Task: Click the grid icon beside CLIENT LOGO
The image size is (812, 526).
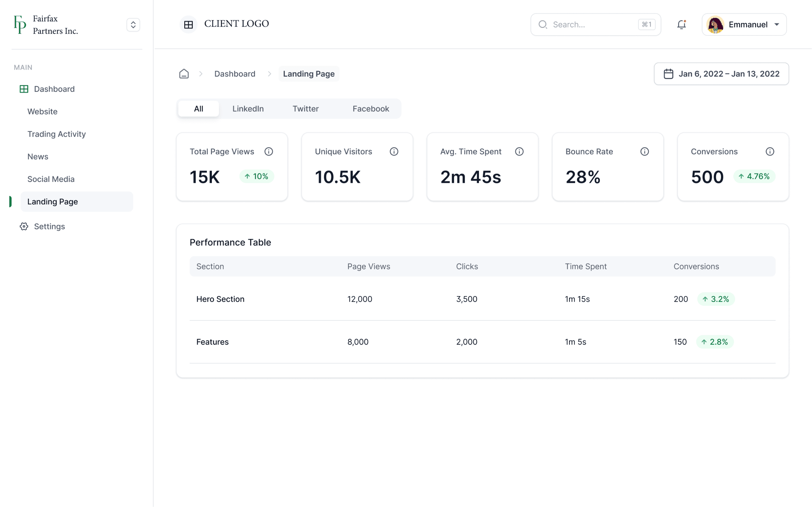Action: coord(188,24)
